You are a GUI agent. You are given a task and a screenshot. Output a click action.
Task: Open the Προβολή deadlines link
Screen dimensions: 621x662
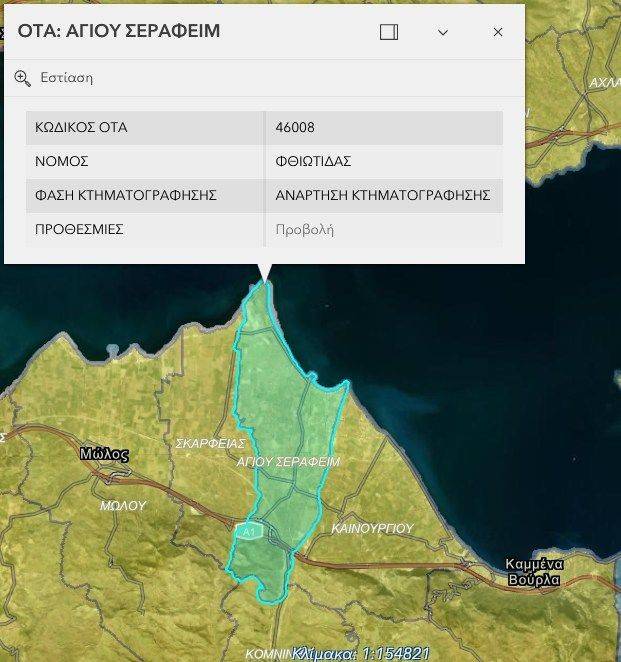[304, 229]
